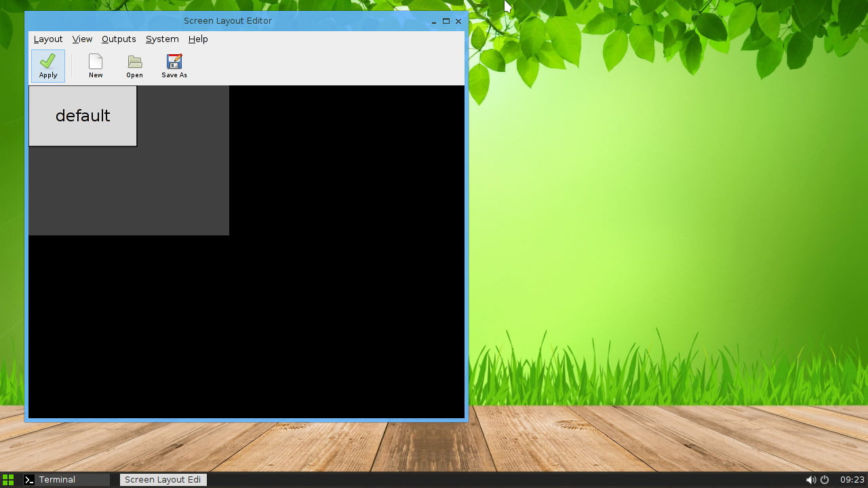Click the 09:23 clock in the taskbar
This screenshot has width=868, height=488.
(x=852, y=480)
